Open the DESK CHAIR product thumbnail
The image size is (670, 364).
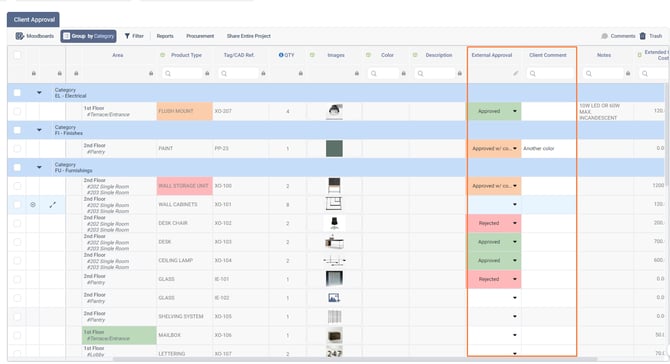[334, 223]
